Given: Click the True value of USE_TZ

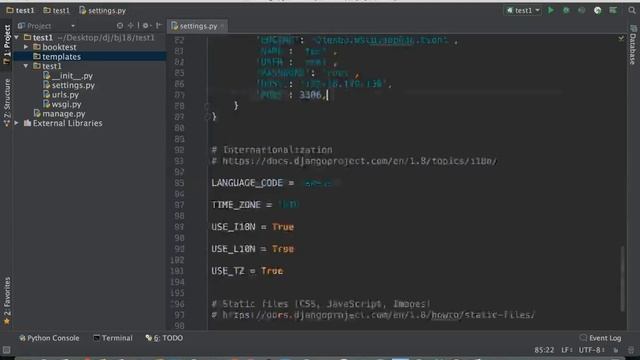Looking at the screenshot, I should 272,271.
